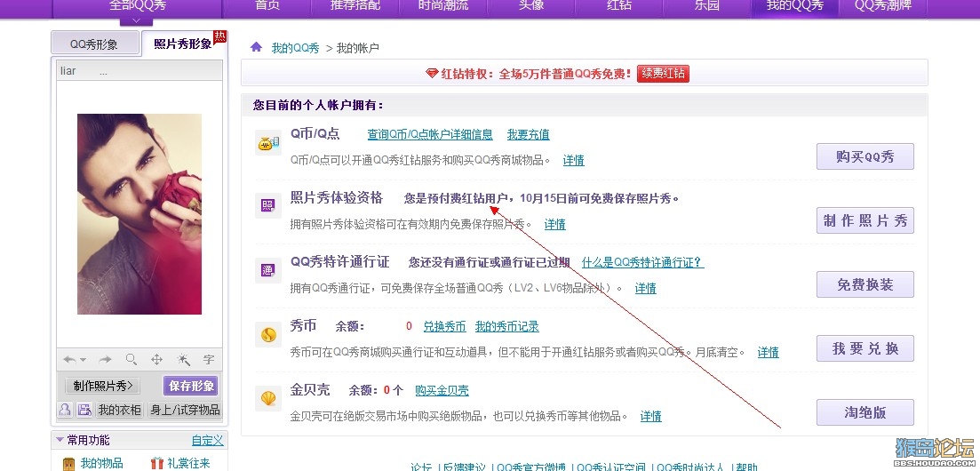
Task: Click the 我要充值 link
Action: (528, 134)
